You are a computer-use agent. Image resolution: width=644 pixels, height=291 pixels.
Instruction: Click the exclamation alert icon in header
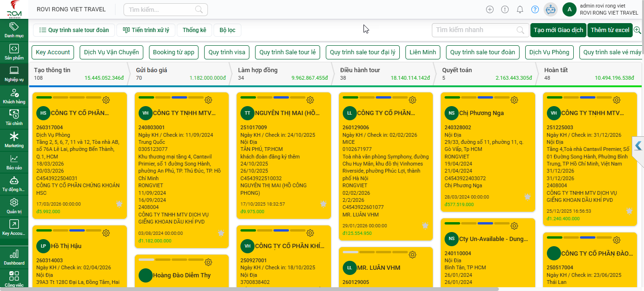click(x=505, y=9)
